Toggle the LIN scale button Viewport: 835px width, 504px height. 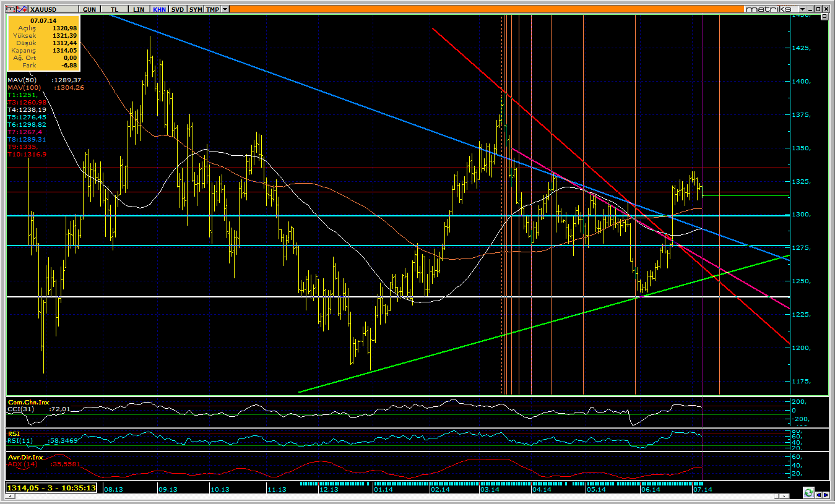139,9
